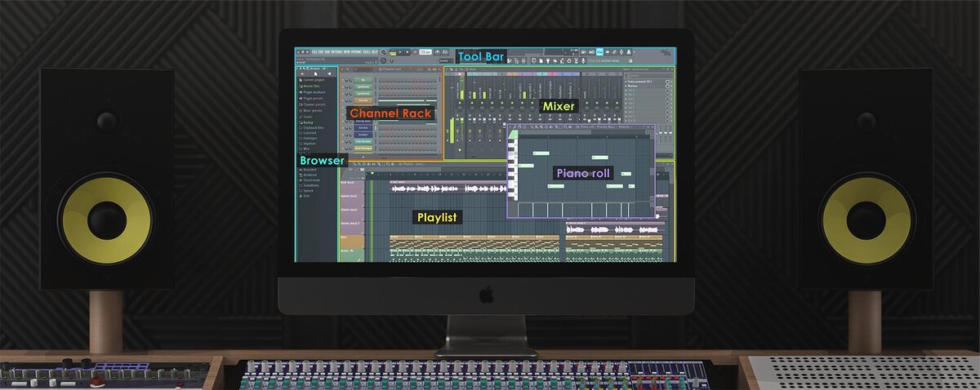Image resolution: width=980 pixels, height=390 pixels.
Task: Open the OPTIONS menu
Action: (x=357, y=52)
